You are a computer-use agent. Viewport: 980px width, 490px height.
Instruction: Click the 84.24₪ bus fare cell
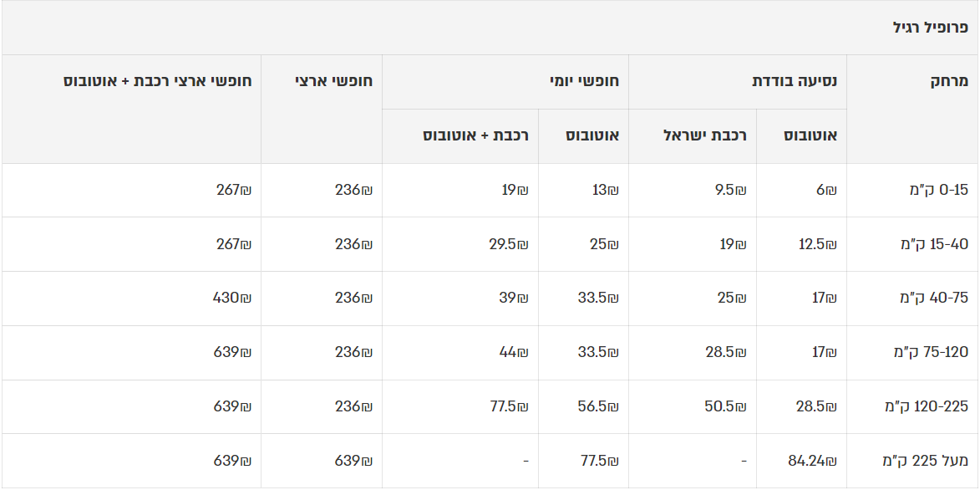[812, 461]
